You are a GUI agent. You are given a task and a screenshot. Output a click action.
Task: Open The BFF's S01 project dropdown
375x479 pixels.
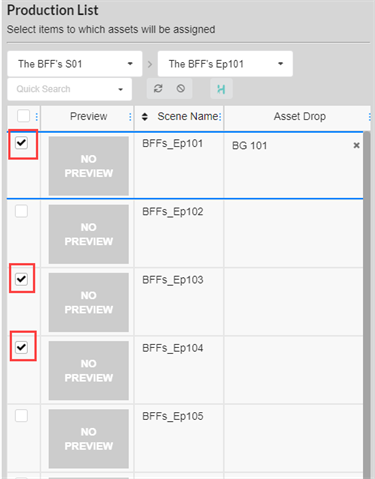point(75,64)
